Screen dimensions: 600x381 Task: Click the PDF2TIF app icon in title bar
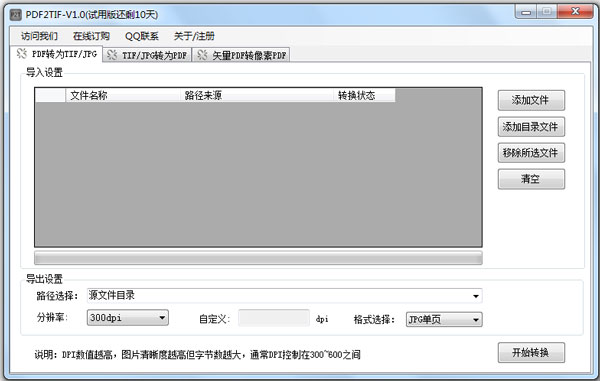[15, 15]
